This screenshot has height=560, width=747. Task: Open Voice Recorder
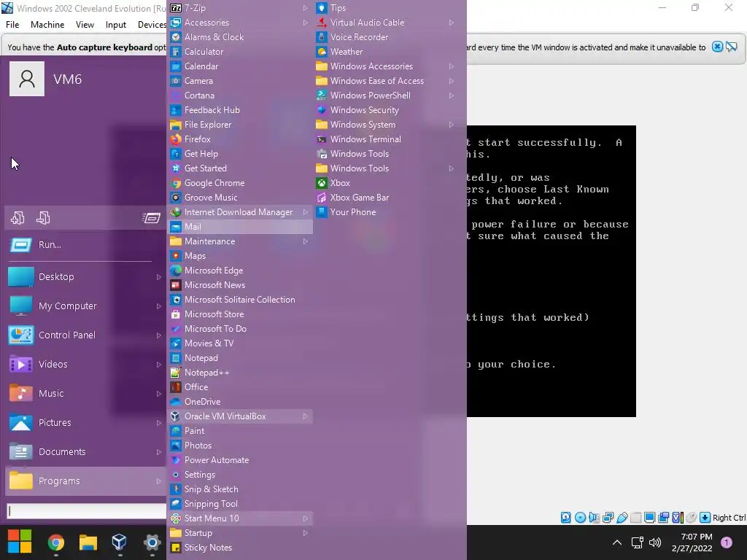tap(386, 36)
